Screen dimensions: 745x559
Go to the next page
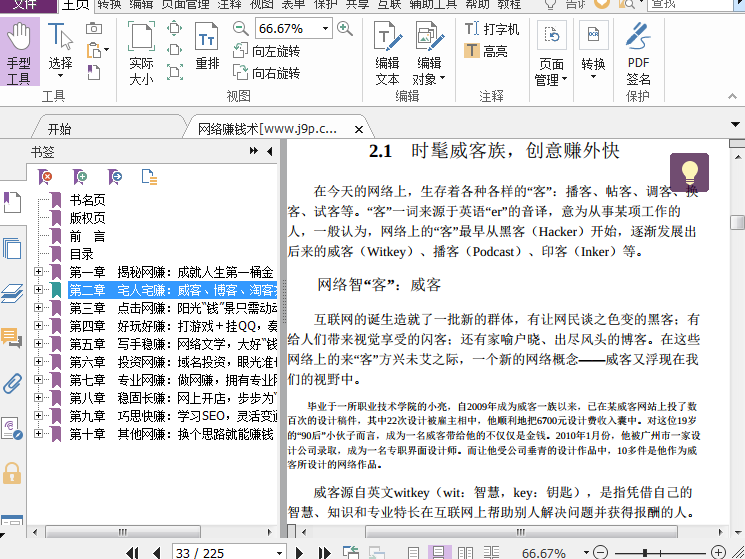point(299,552)
